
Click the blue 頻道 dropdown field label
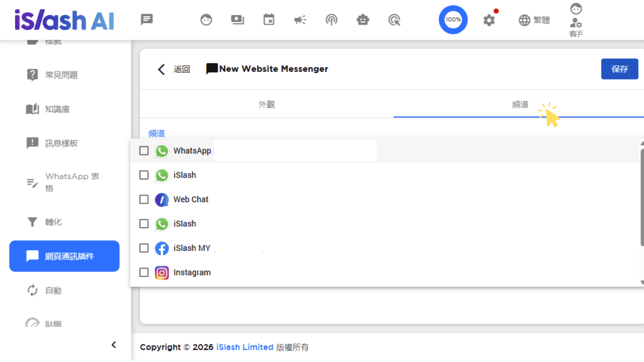[156, 134]
